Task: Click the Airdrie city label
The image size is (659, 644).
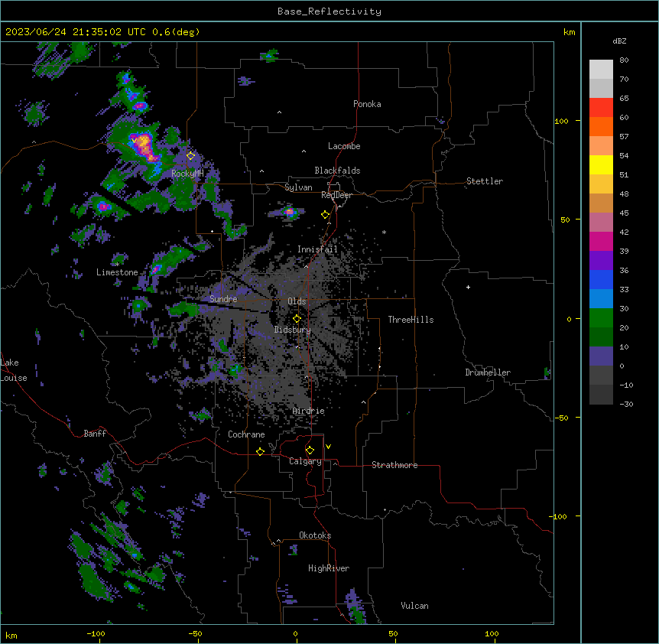Action: (x=308, y=411)
